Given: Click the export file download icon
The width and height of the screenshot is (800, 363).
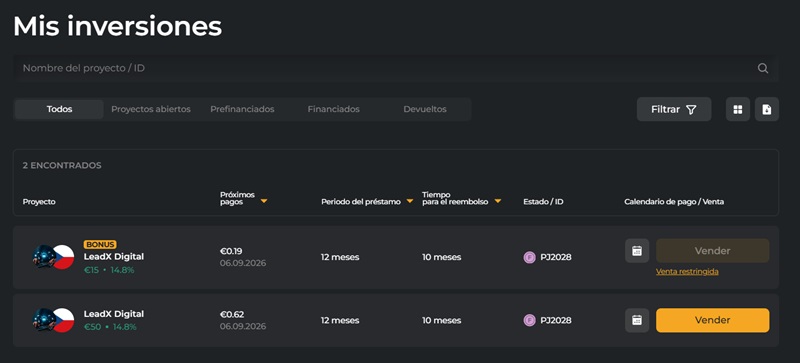Looking at the screenshot, I should pyautogui.click(x=767, y=109).
